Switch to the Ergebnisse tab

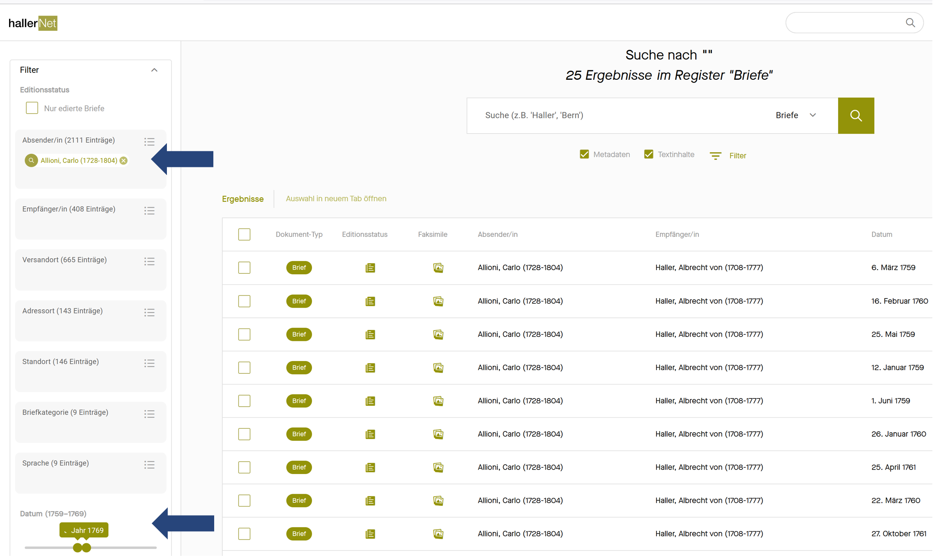tap(243, 199)
